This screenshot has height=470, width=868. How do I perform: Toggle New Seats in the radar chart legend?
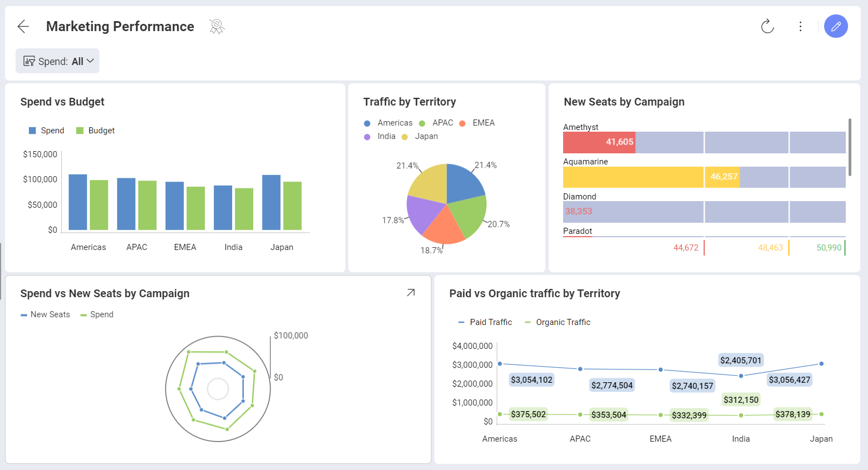tap(45, 314)
